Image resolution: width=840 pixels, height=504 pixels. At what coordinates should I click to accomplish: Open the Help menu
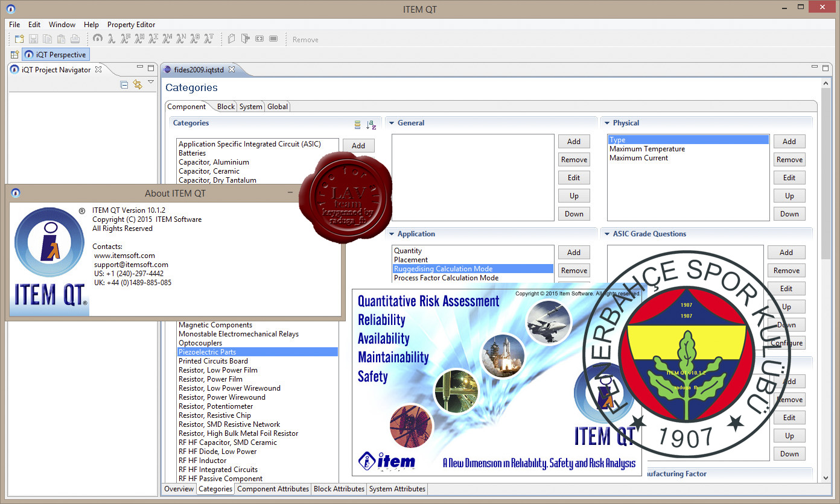[x=91, y=25]
